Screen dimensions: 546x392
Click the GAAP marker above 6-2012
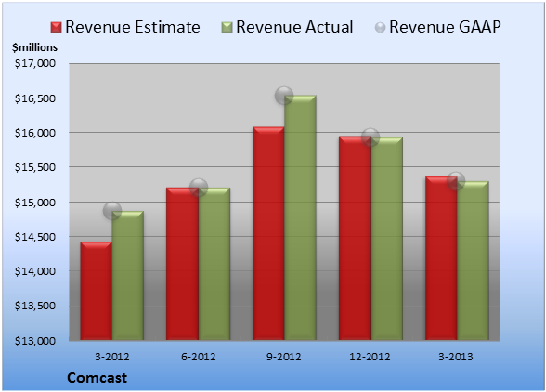pos(199,188)
